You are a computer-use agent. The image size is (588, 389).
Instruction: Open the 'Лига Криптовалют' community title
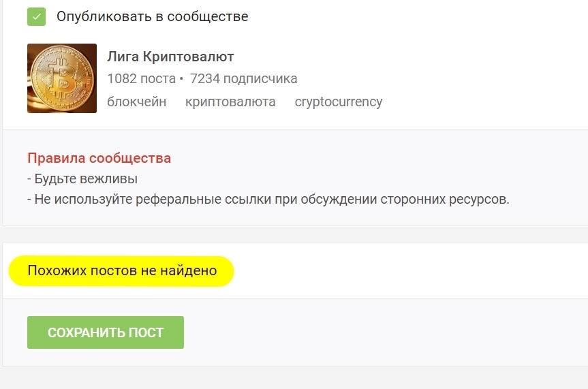pyautogui.click(x=170, y=57)
